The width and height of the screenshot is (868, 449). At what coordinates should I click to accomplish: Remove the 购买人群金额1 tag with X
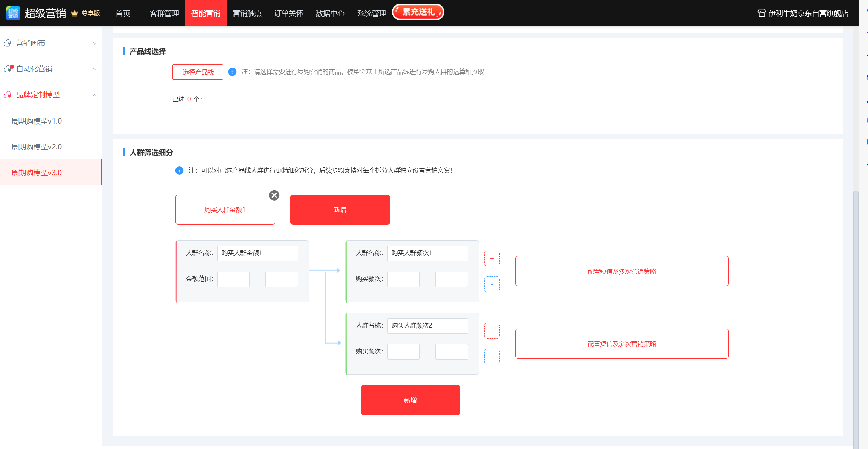click(274, 195)
